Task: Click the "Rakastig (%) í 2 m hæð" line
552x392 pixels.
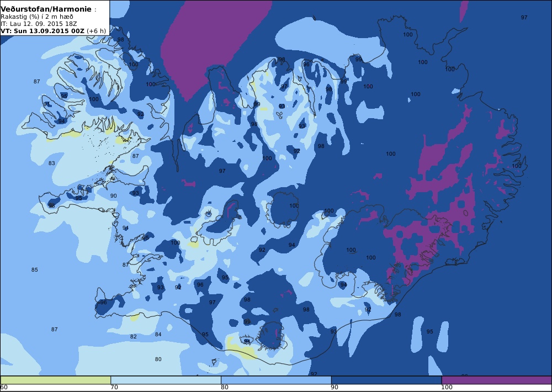Action: coord(36,17)
